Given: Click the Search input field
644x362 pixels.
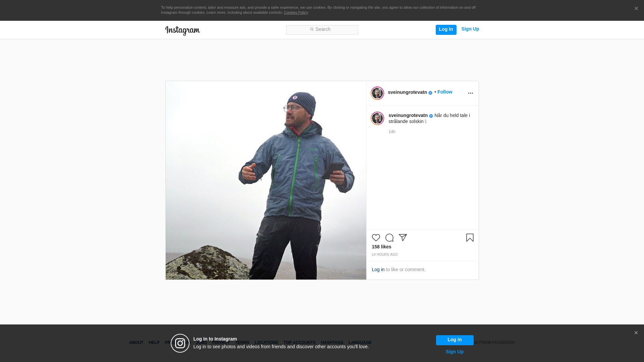Looking at the screenshot, I should click(x=322, y=29).
